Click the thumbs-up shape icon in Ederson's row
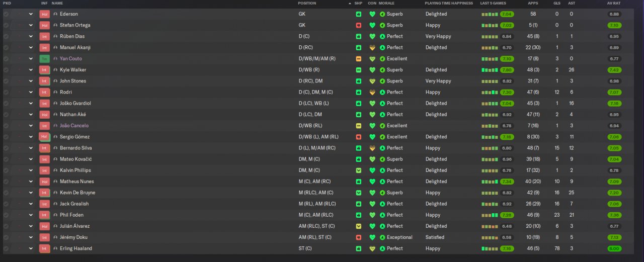644x262 pixels. coord(358,14)
